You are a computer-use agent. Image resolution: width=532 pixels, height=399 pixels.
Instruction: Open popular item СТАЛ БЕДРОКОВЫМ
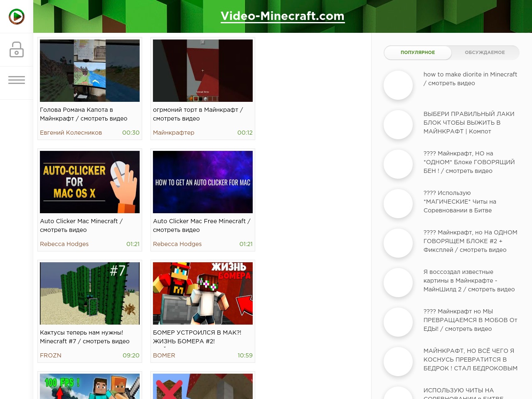pos(470,360)
